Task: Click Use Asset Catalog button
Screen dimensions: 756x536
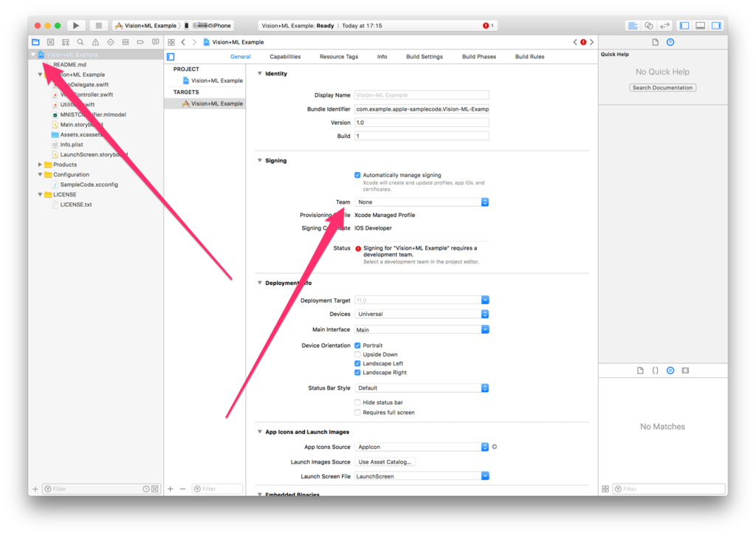Action: (385, 461)
